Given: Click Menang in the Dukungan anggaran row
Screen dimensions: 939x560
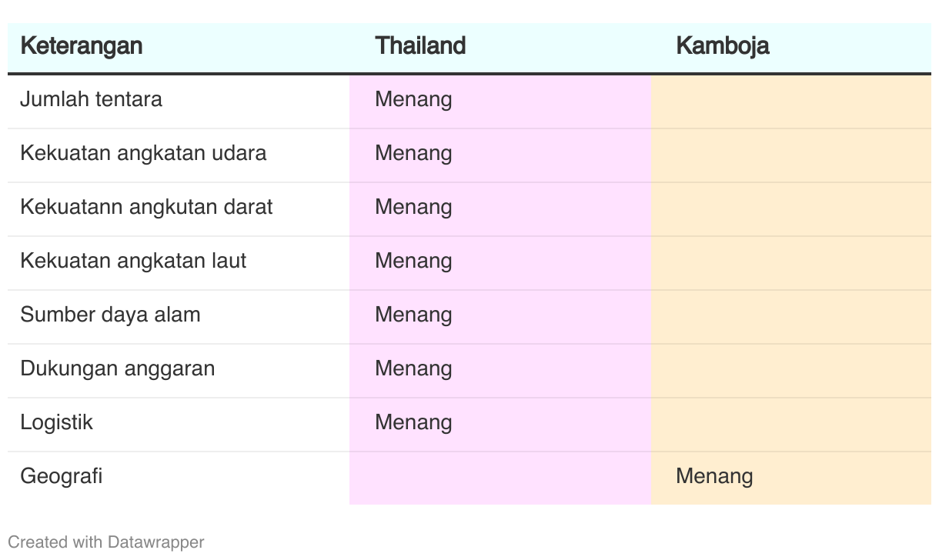Looking at the screenshot, I should (413, 368).
